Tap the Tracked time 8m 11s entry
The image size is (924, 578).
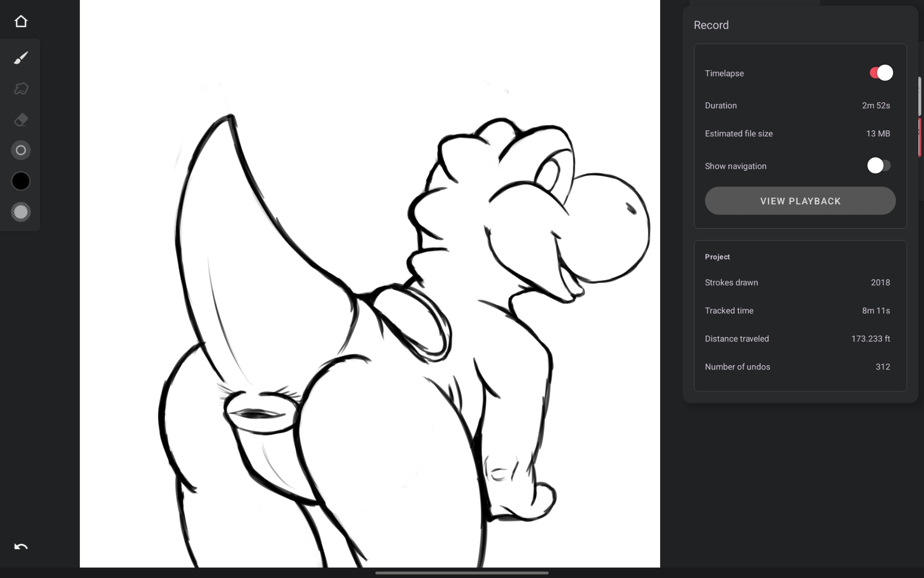click(797, 311)
